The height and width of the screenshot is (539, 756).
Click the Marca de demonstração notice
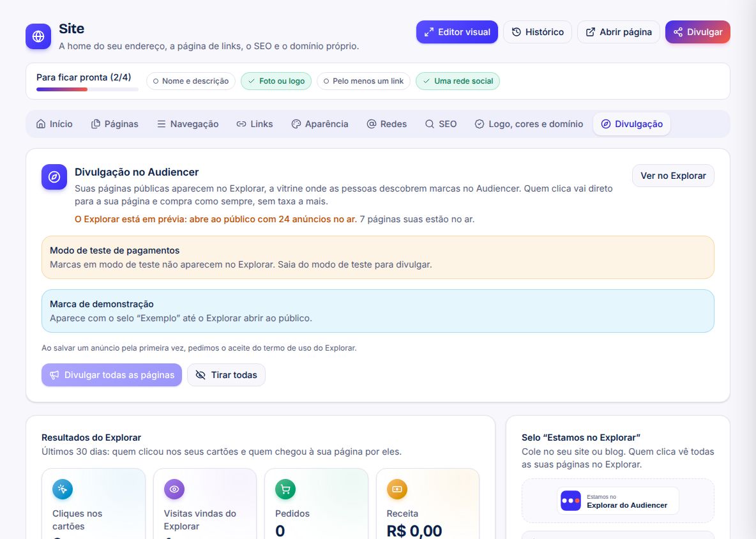click(x=377, y=311)
